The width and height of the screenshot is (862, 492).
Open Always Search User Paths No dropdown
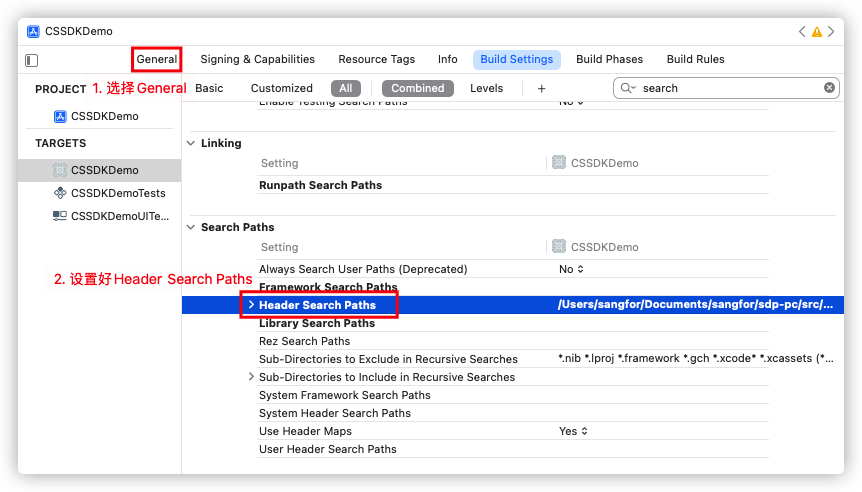pyautogui.click(x=571, y=269)
